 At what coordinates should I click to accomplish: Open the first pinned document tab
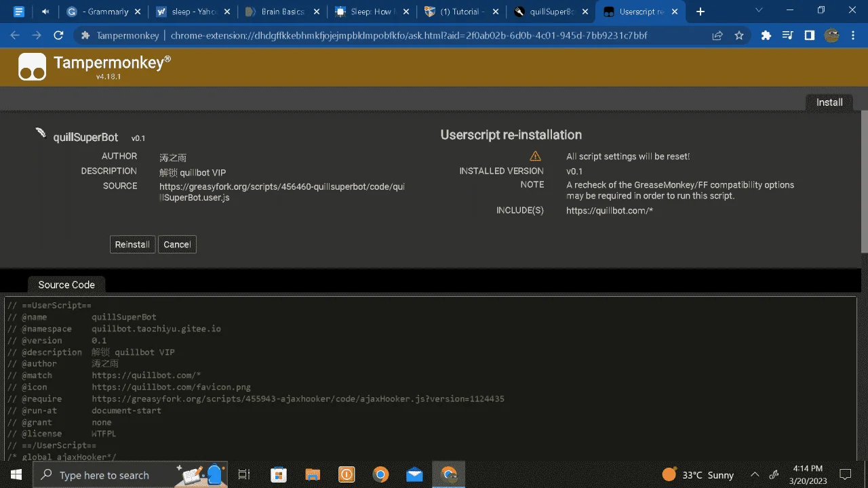coord(18,12)
